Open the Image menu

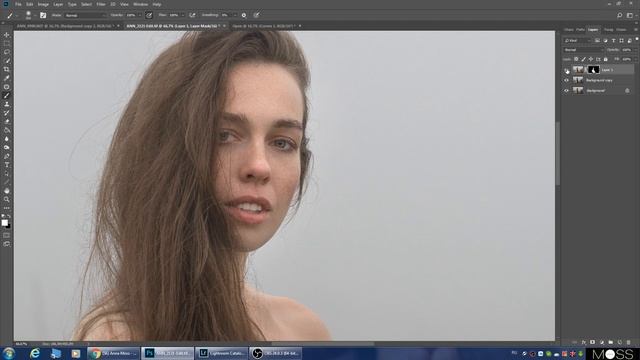tap(43, 4)
